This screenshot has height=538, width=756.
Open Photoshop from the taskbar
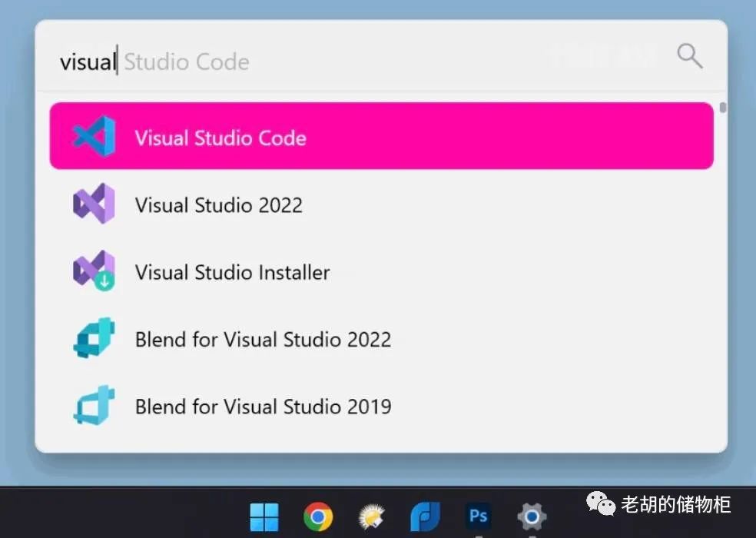(x=479, y=516)
